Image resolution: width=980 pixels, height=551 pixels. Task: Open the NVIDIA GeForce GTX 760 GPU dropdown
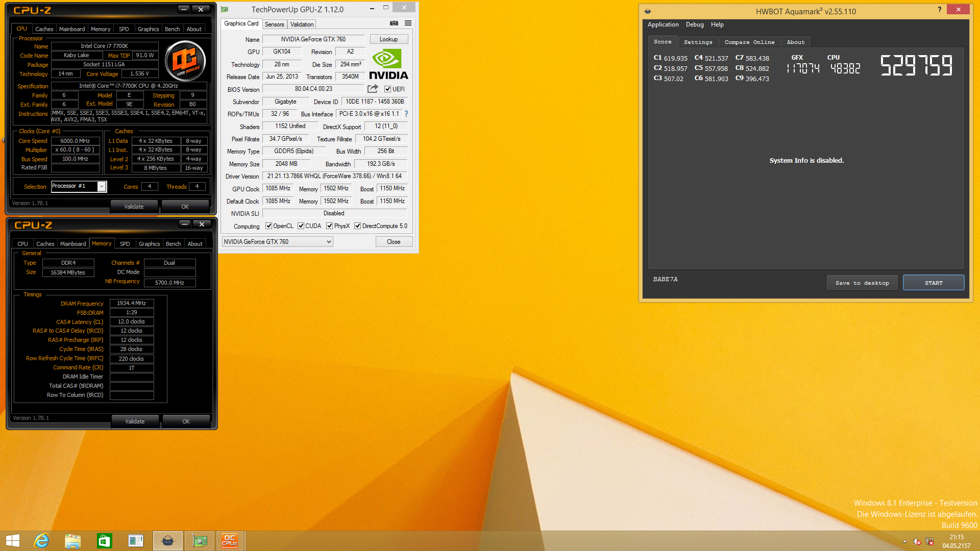pos(277,242)
